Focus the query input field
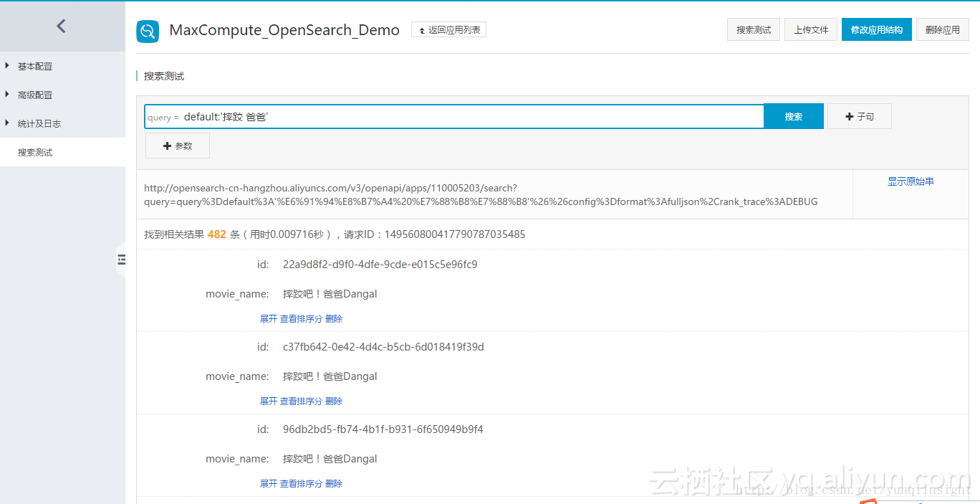 coord(454,116)
